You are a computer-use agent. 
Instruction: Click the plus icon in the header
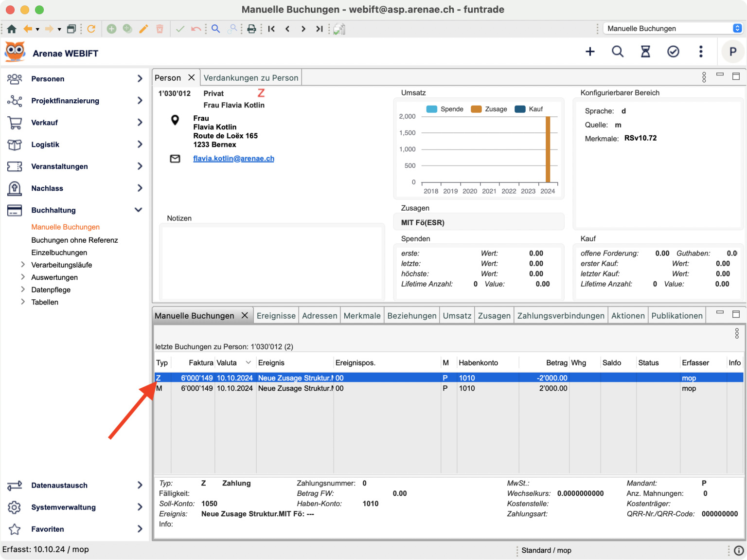click(x=590, y=52)
